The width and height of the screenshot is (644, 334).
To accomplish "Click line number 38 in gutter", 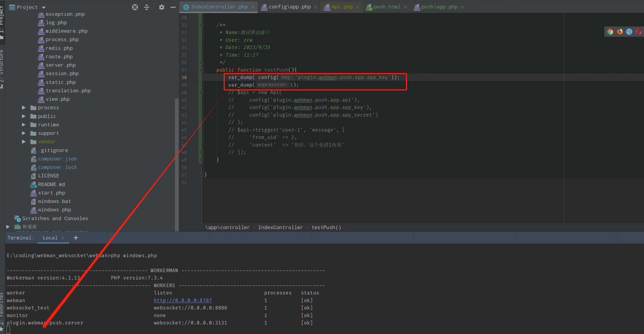I will 184,78.
